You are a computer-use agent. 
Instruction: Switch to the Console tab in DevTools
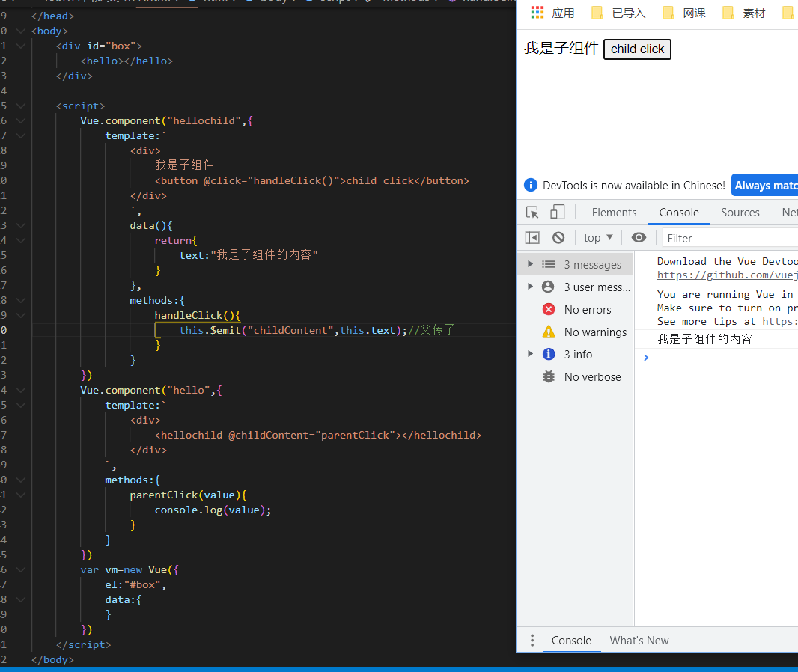(679, 213)
